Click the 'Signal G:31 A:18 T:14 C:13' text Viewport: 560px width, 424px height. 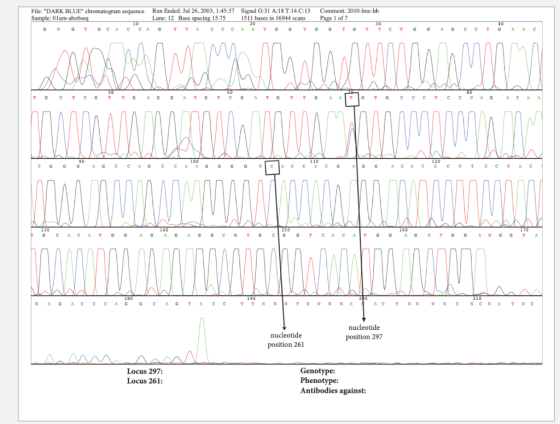(275, 11)
